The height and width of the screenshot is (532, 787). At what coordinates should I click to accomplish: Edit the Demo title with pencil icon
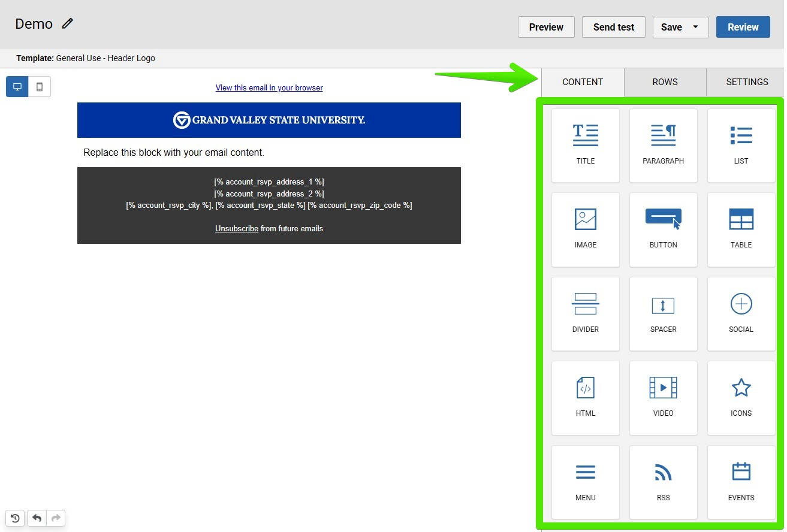point(68,23)
